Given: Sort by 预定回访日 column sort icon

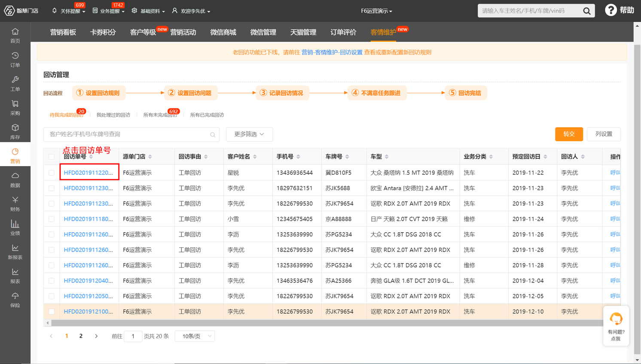Looking at the screenshot, I should point(545,157).
